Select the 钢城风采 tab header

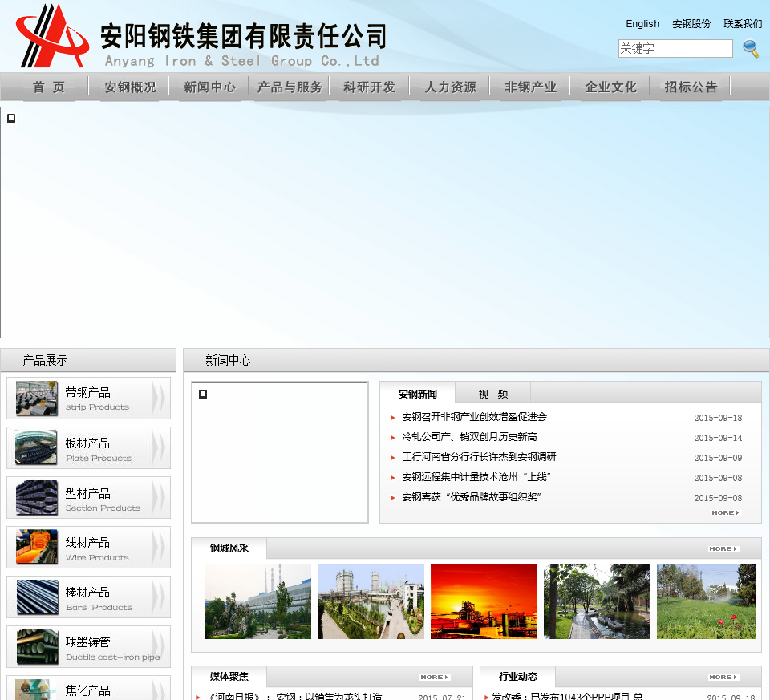(229, 548)
